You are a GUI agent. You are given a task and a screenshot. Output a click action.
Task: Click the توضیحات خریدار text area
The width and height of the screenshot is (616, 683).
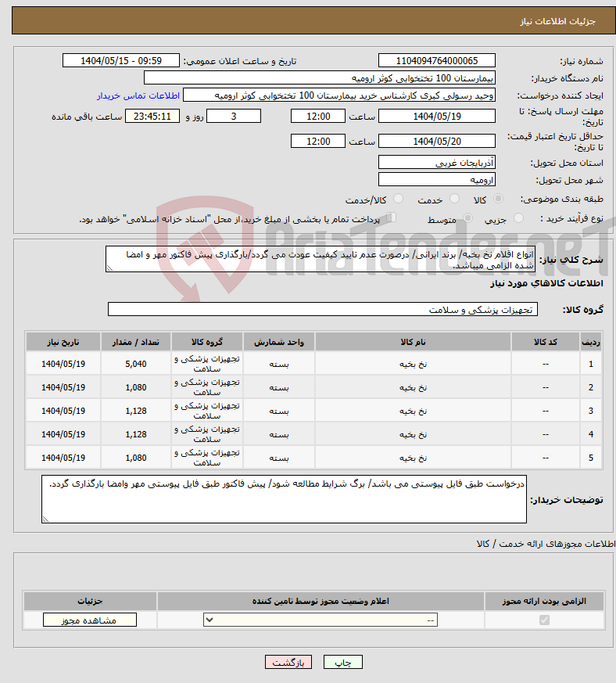(x=284, y=499)
